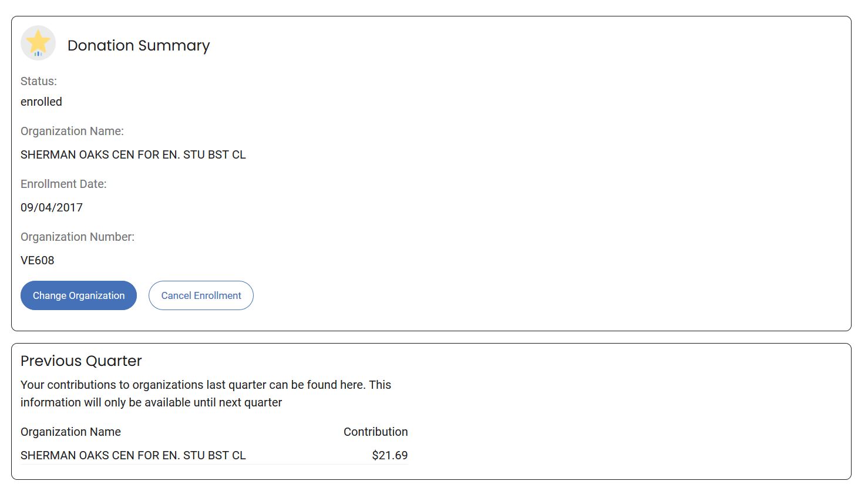Click the second line of the quarter description
868x491 pixels.
(x=151, y=402)
